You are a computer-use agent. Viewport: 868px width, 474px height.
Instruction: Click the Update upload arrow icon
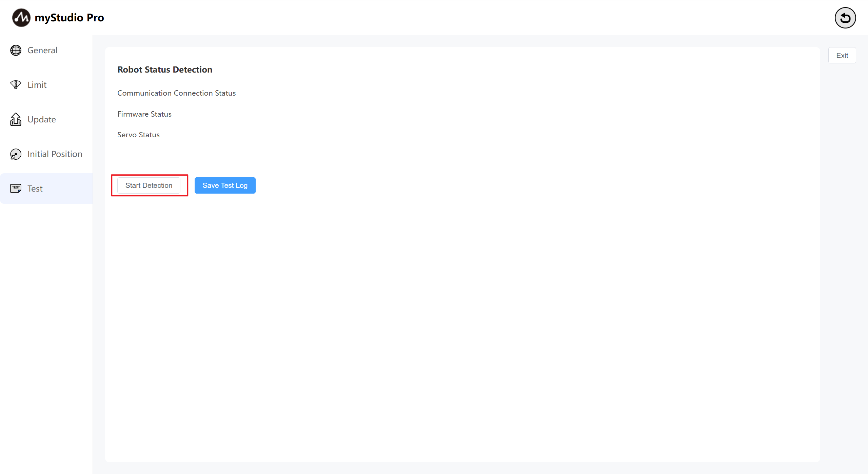click(16, 119)
